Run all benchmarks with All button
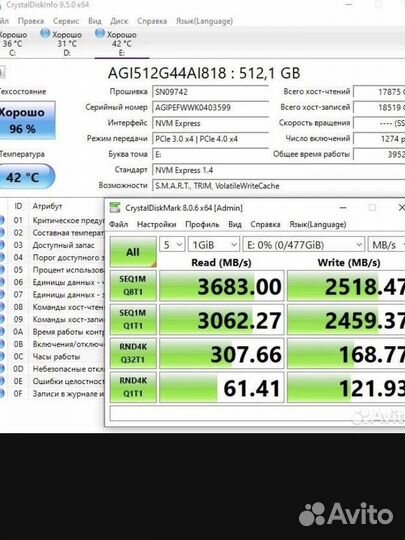 coord(133,252)
